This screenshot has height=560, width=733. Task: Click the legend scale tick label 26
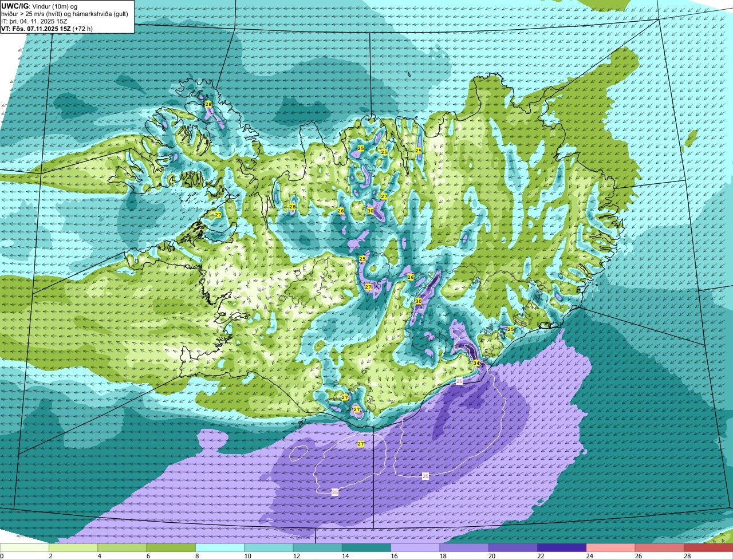pos(639,556)
